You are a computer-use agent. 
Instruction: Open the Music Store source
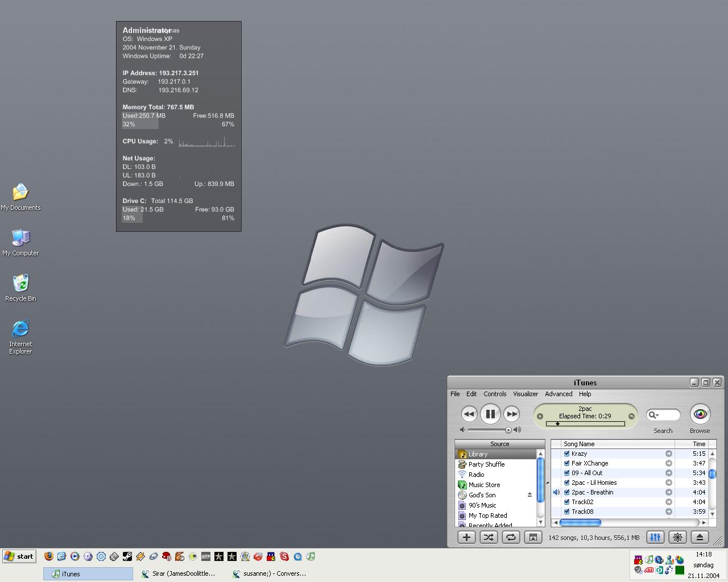tap(496, 485)
